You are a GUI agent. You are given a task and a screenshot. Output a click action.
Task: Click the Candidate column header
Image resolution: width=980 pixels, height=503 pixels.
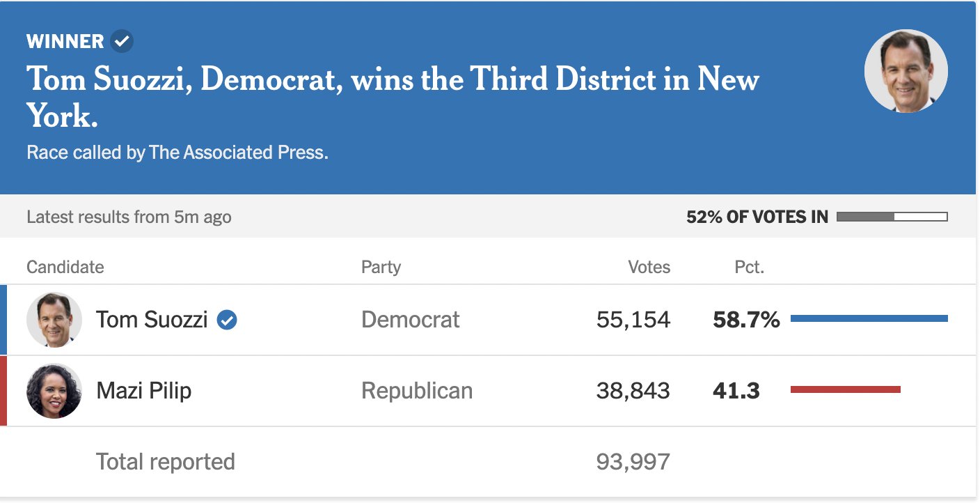click(65, 267)
